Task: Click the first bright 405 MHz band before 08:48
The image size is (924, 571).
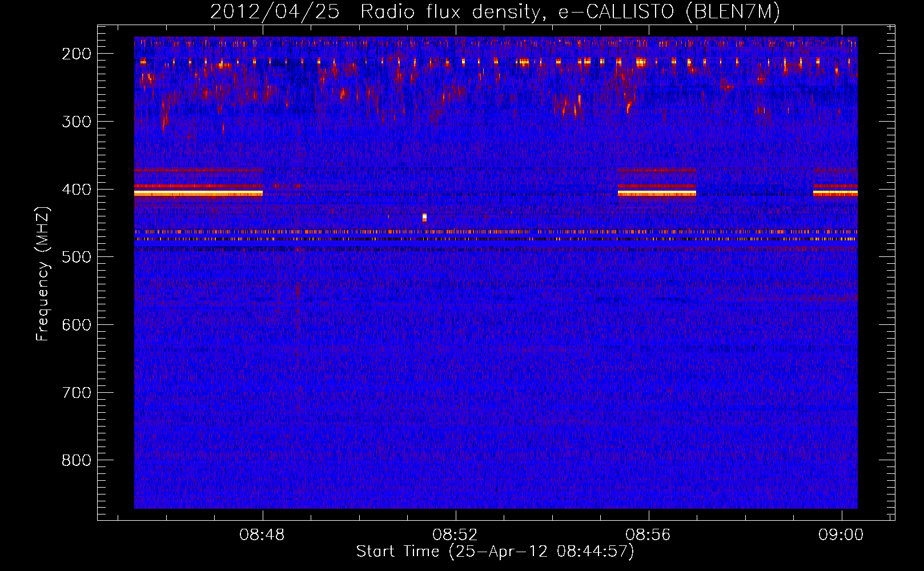Action: coord(198,194)
